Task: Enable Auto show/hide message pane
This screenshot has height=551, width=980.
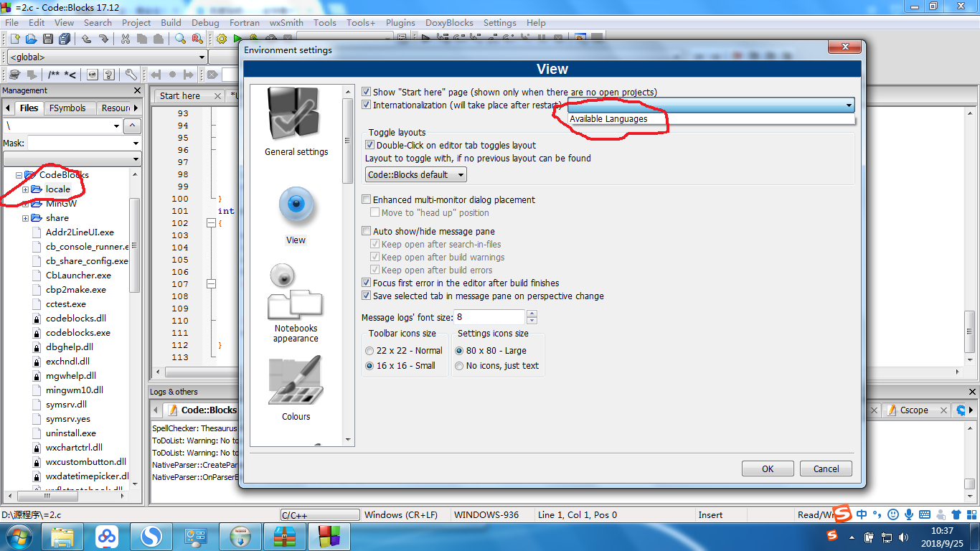Action: click(x=367, y=231)
